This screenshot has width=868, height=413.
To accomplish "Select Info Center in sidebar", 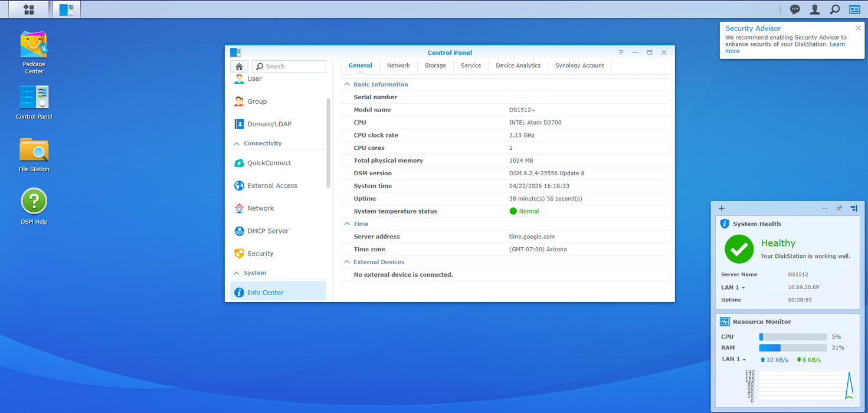I will (278, 292).
